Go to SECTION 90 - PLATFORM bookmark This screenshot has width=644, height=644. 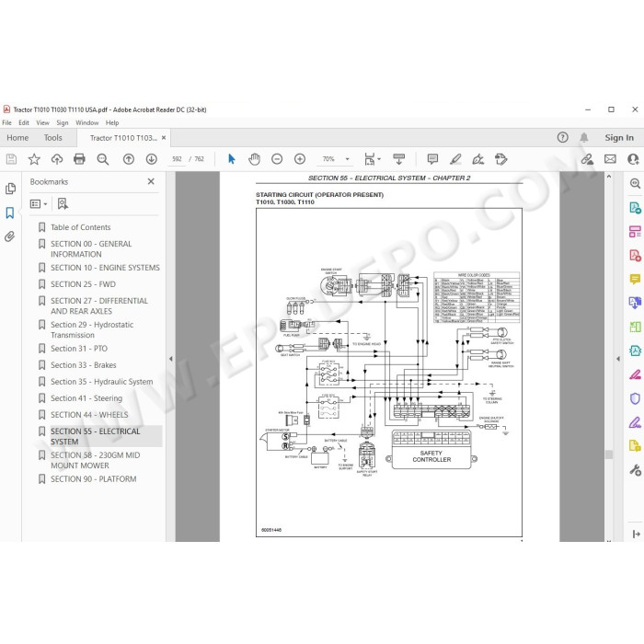pyautogui.click(x=93, y=479)
